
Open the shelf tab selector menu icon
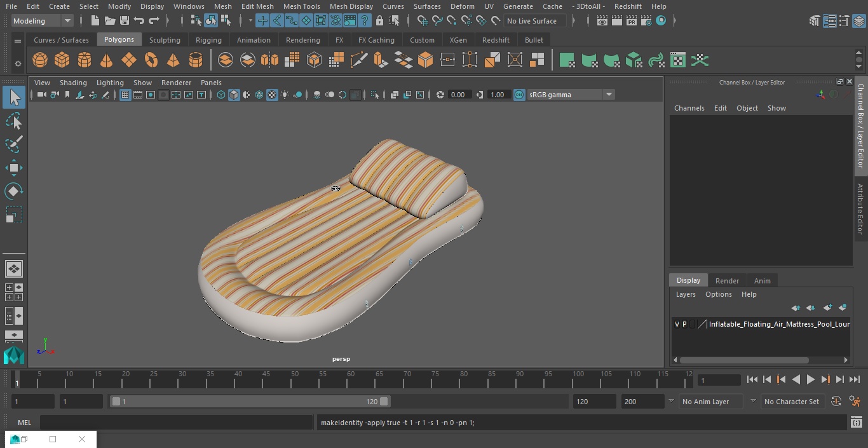(18, 41)
